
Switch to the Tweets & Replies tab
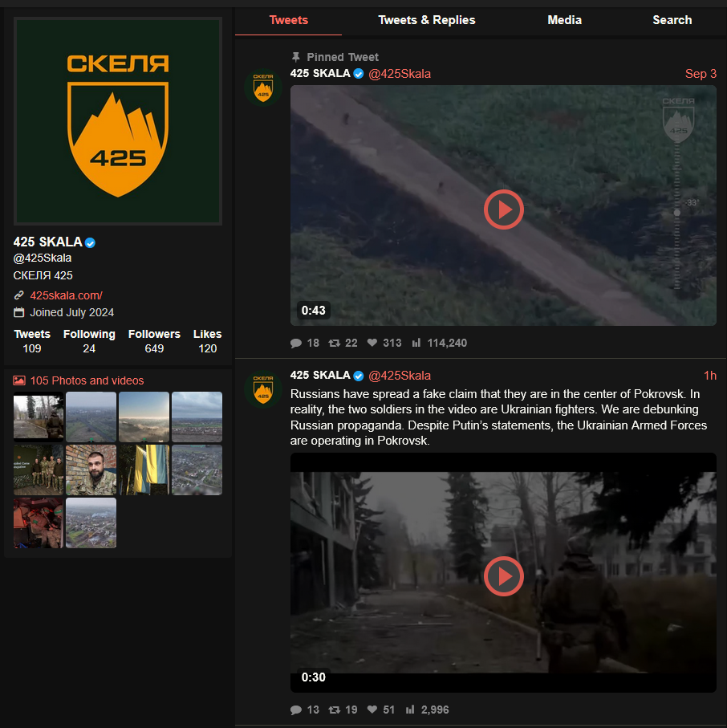click(x=427, y=20)
